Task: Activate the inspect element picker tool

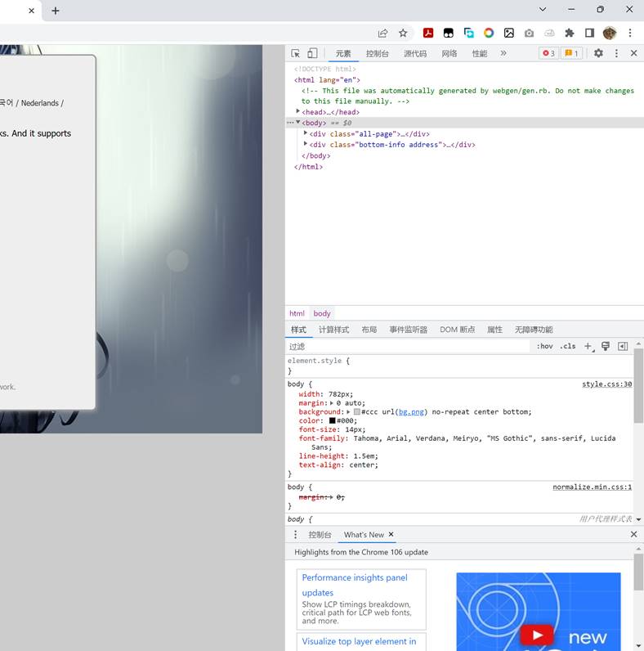Action: click(296, 53)
